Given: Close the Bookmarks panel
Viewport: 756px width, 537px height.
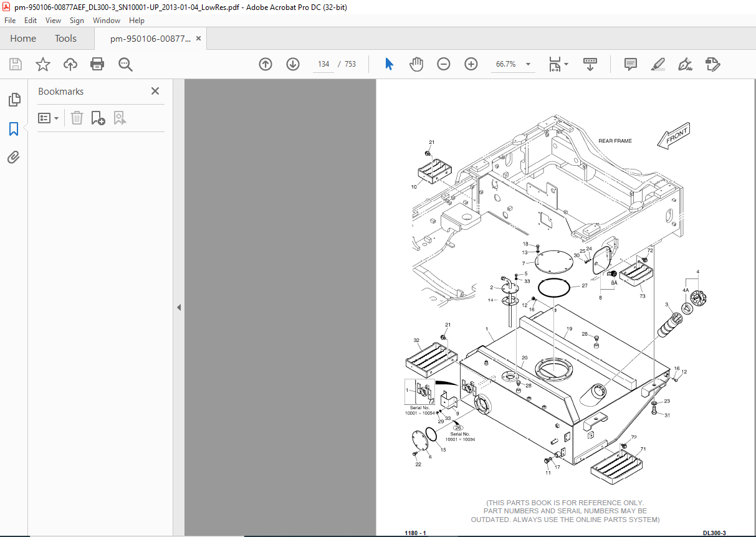Looking at the screenshot, I should point(155,91).
